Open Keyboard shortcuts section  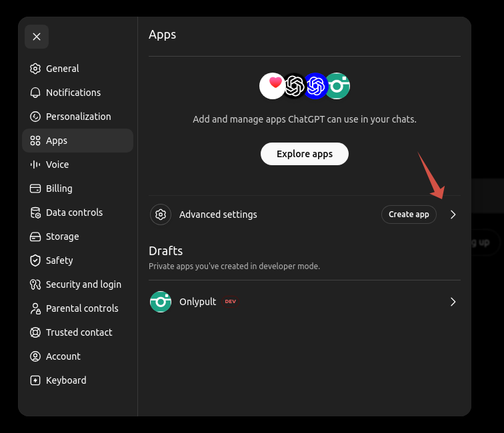(x=77, y=380)
